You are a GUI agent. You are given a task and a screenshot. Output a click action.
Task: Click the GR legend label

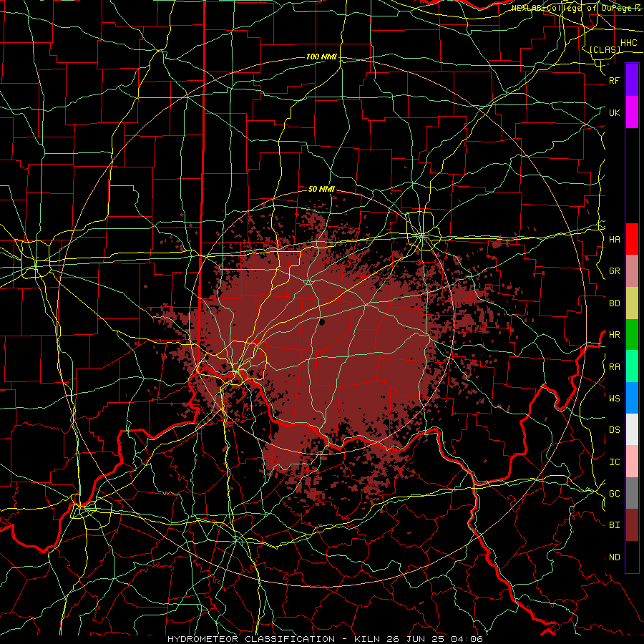pyautogui.click(x=615, y=271)
